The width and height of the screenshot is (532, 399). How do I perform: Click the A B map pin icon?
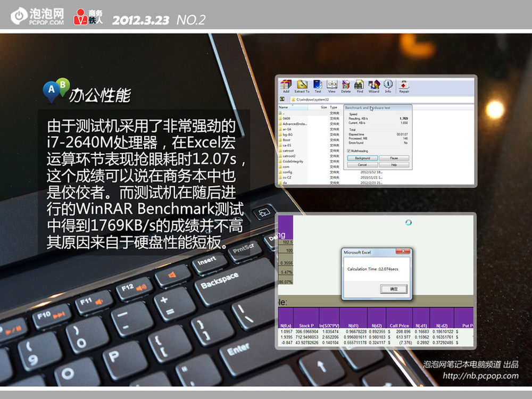(56, 89)
